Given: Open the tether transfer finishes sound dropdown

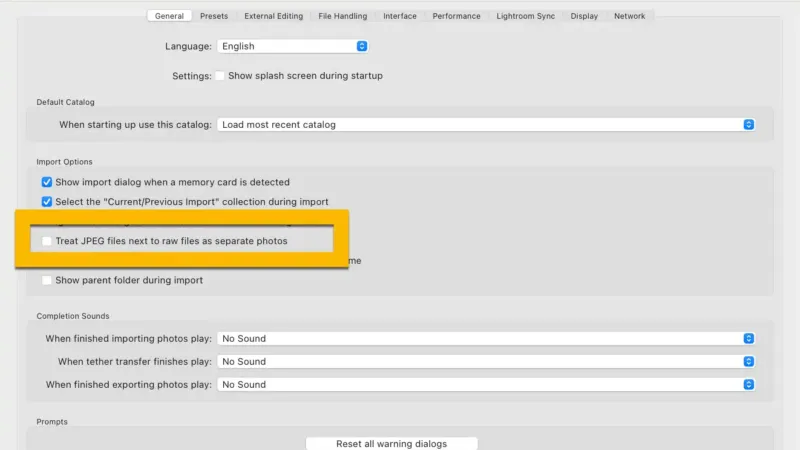Looking at the screenshot, I should pos(486,361).
